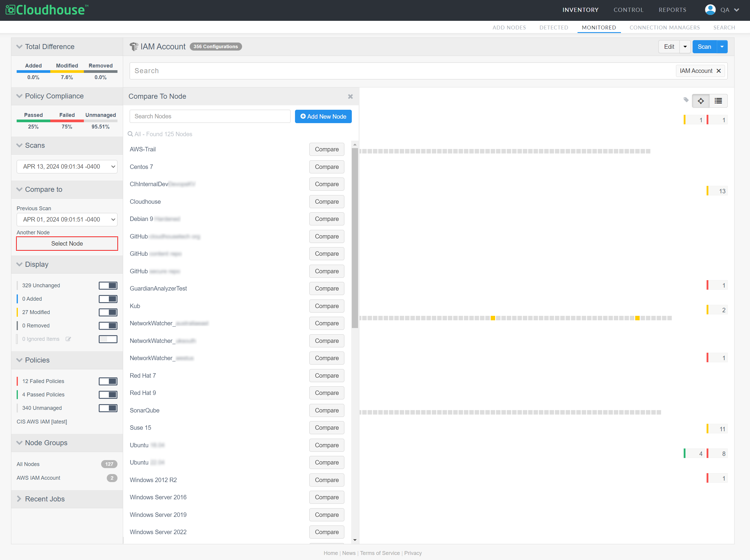The width and height of the screenshot is (750, 560).
Task: Remove the IAM Account search filter tag
Action: coord(718,71)
